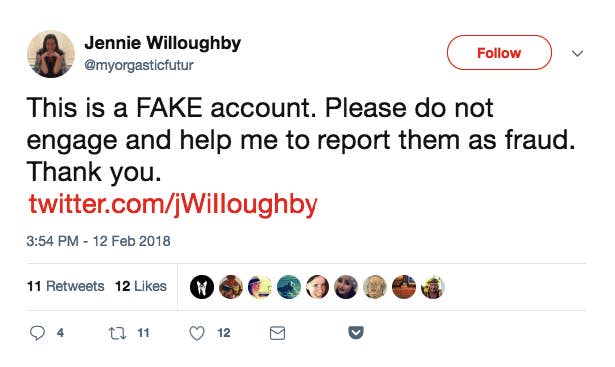Open the Jennie Willoughby display name
615x367 pixels.
click(163, 43)
